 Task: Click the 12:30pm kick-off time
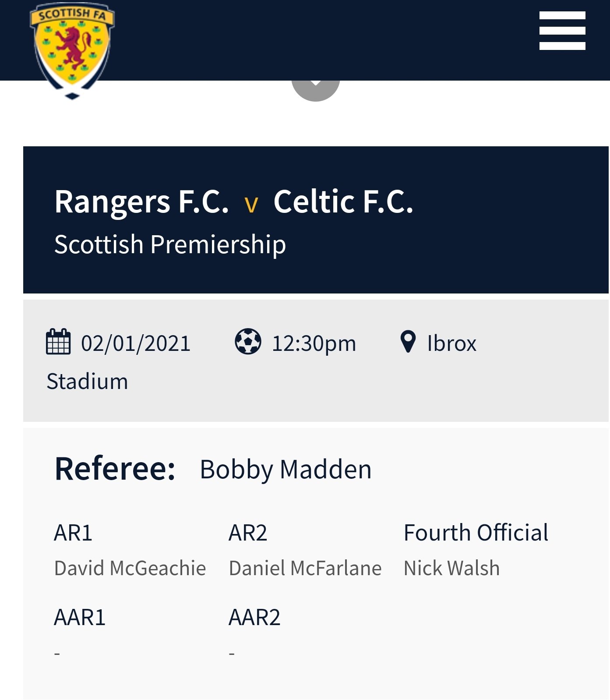pos(314,343)
